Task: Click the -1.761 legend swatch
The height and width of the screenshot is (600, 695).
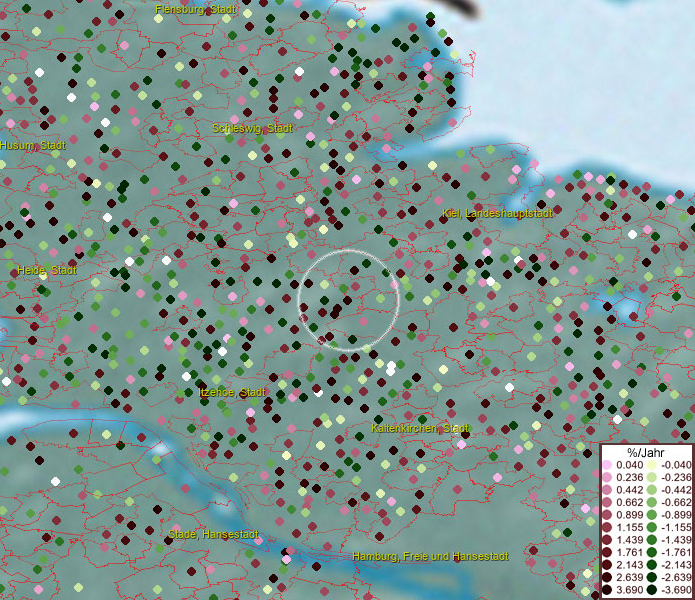Action: 652,552
